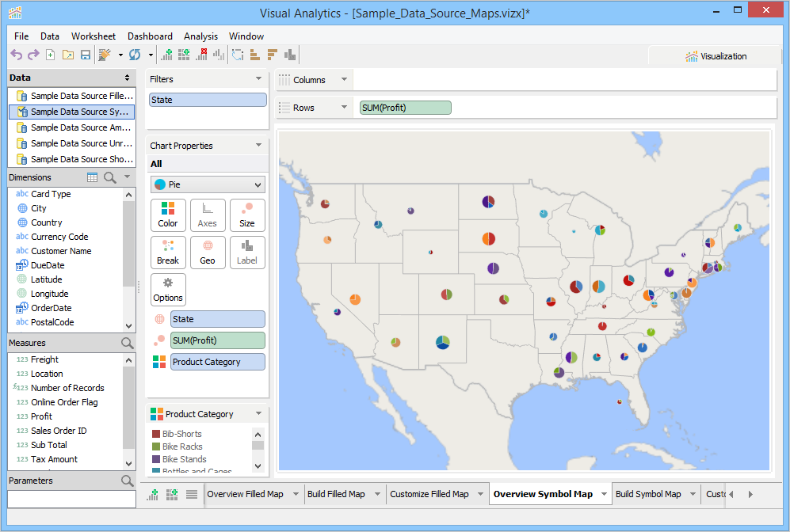The image size is (790, 532).
Task: Click the Refresh data icon in the toolbar
Action: point(135,55)
